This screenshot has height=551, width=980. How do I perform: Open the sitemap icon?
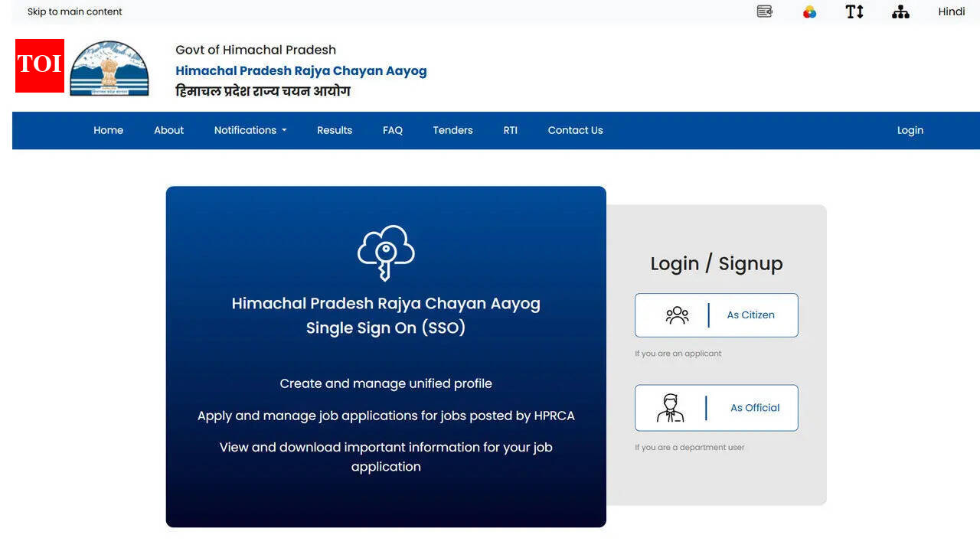(x=900, y=11)
